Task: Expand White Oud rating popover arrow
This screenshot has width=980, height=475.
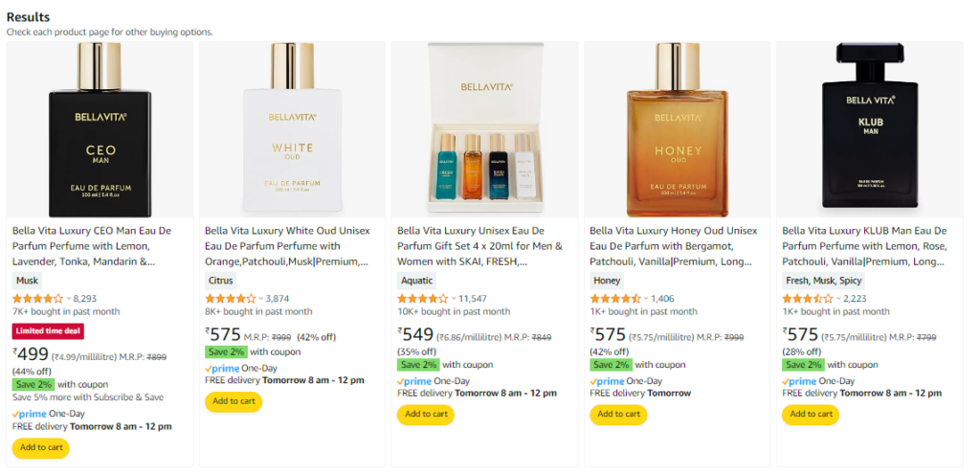Action: pyautogui.click(x=261, y=299)
